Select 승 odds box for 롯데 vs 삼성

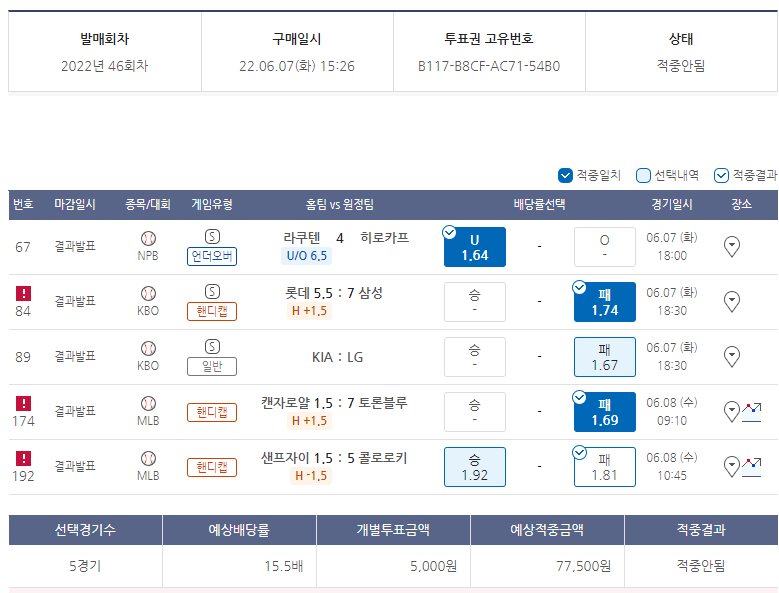point(475,302)
